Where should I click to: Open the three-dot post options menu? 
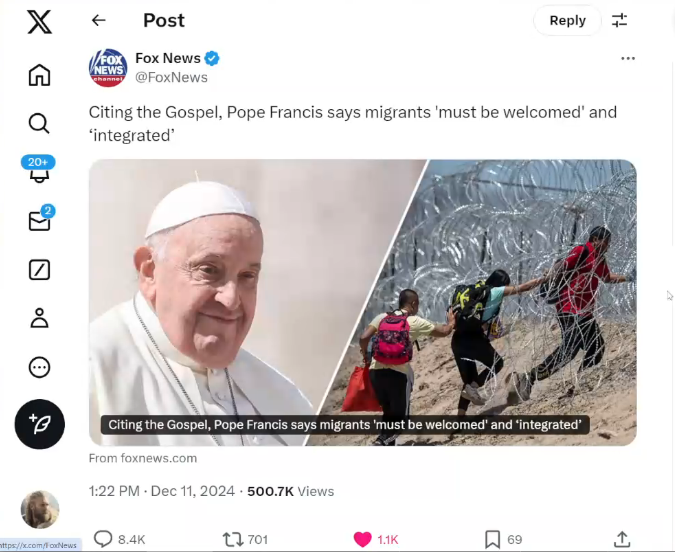[x=628, y=58]
